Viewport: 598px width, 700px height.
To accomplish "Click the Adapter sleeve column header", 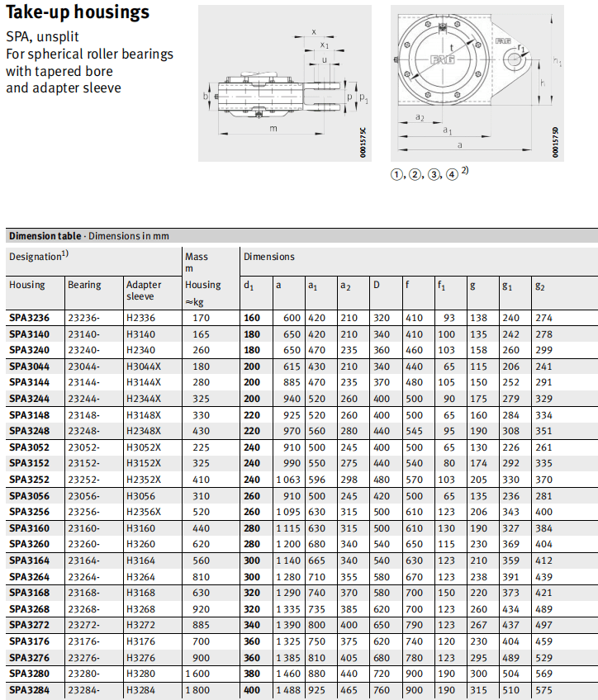I will coord(144,290).
